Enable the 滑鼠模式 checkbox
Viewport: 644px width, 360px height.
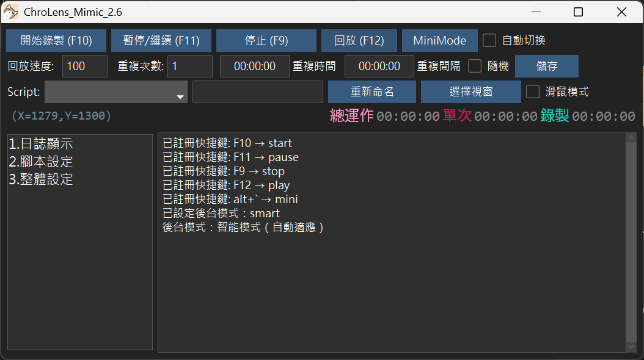[x=533, y=92]
